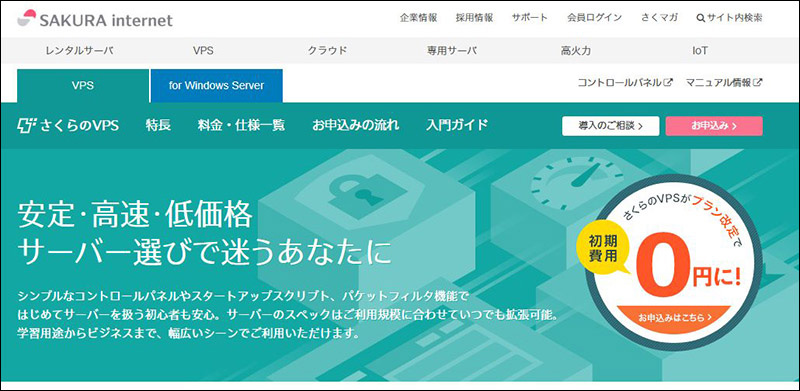Click the search magnifier icon サイト内検索
Screen dimensions: 800x391
[x=701, y=18]
